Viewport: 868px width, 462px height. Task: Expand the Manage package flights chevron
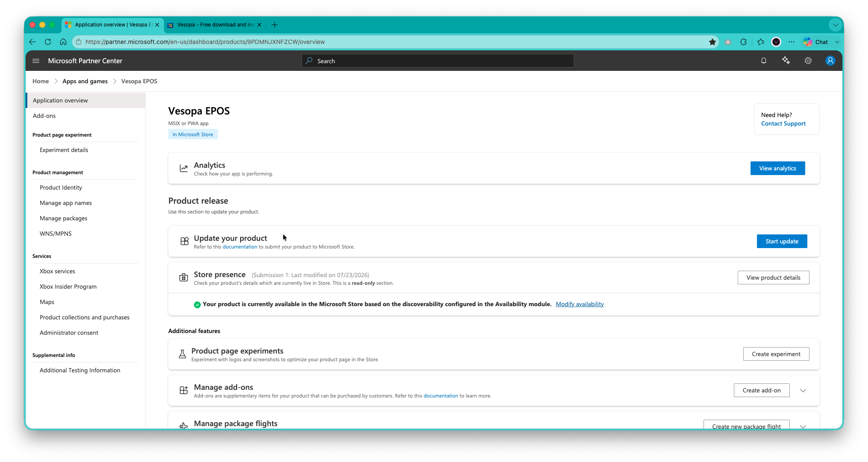point(803,426)
